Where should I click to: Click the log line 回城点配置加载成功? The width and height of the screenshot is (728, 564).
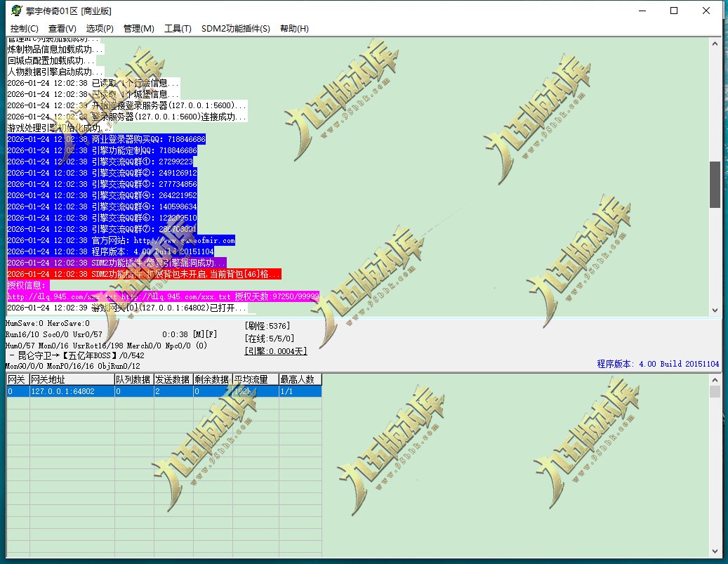click(51, 60)
